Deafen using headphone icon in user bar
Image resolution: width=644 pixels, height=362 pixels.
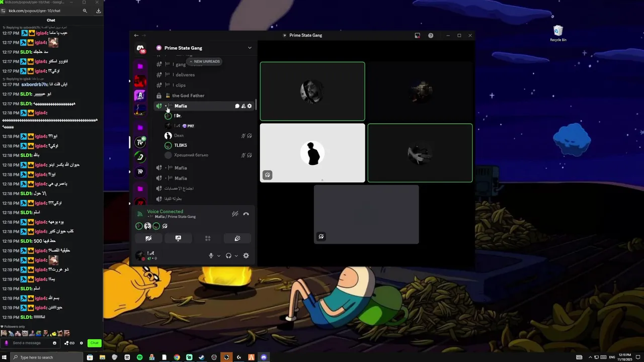[x=228, y=256]
